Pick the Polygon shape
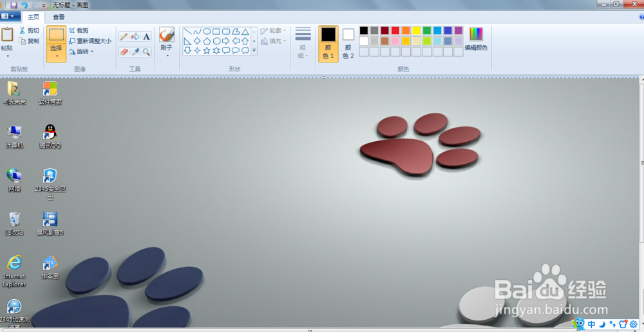This screenshot has width=644, height=332. (236, 32)
